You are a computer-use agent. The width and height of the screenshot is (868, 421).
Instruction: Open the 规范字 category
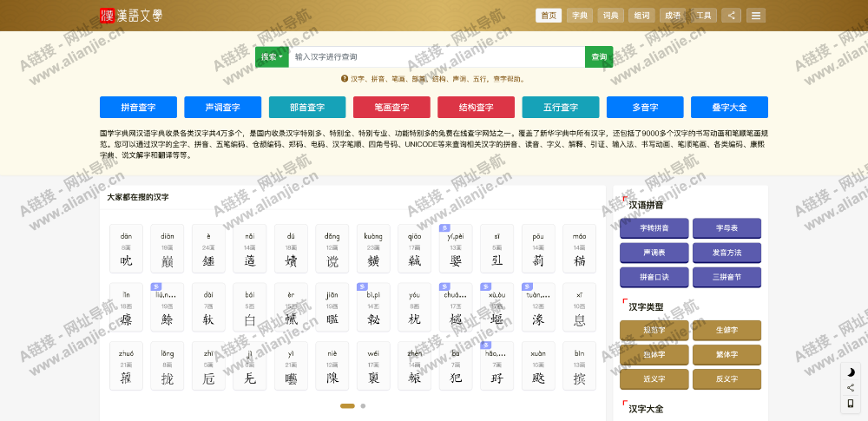[654, 330]
